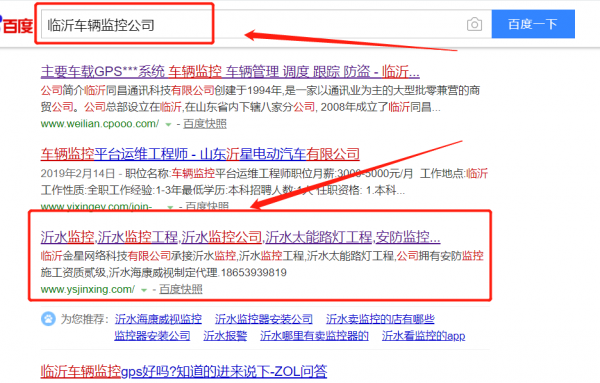Viewport: 600px width, 383px height.
Task: Click the search input containing 临沂车辆监控公司
Action: pyautogui.click(x=253, y=24)
